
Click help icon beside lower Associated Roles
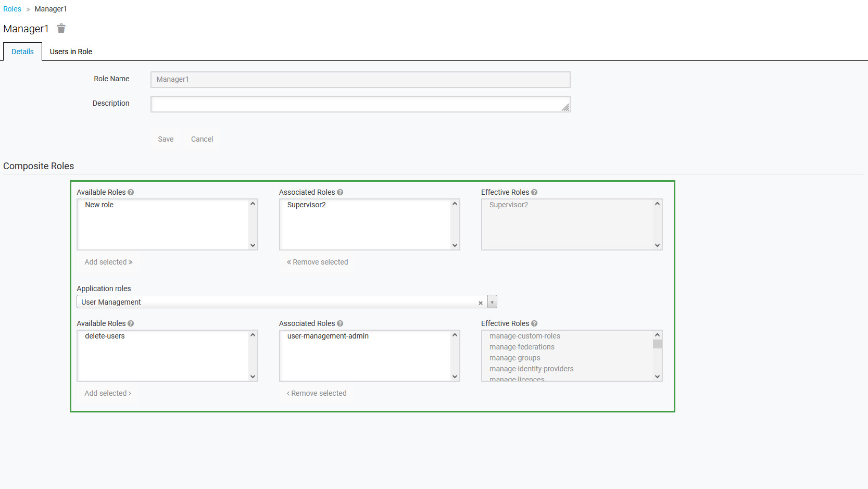(340, 323)
